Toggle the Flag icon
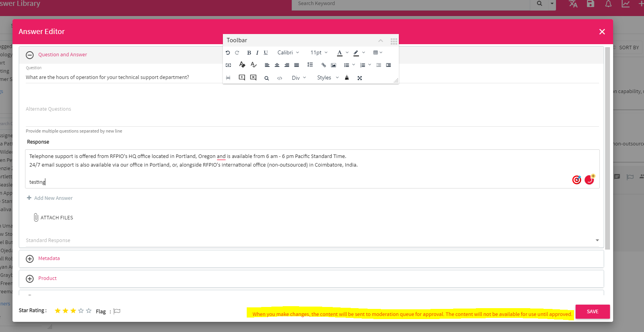644x332 pixels. (117, 311)
